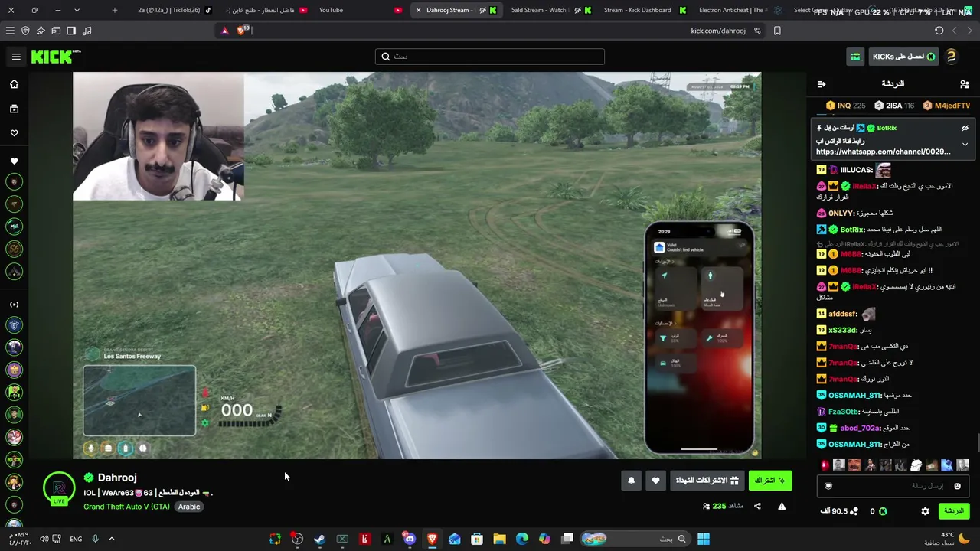
Task: Open Discord from the taskbar
Action: coord(410,539)
